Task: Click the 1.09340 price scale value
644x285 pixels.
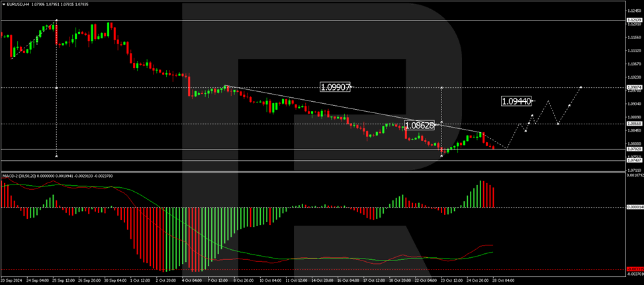Action: pyautogui.click(x=633, y=104)
